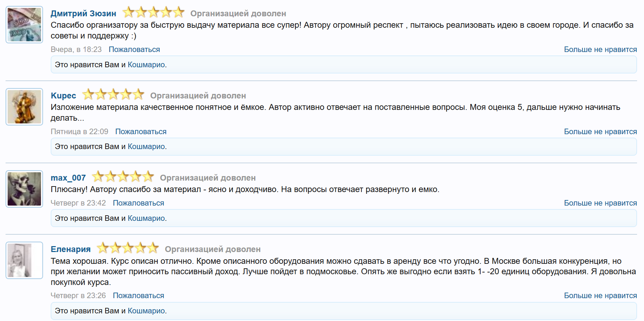Open the Kupec username link
644x321 pixels.
pos(63,96)
